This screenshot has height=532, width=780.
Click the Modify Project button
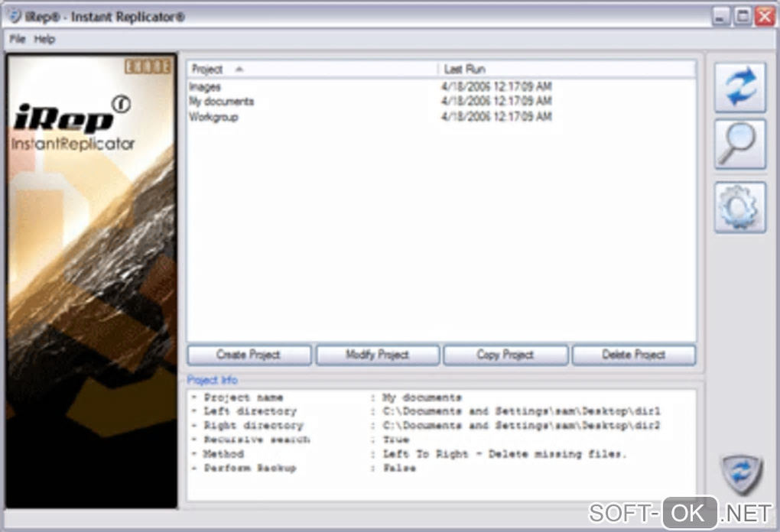pyautogui.click(x=378, y=355)
